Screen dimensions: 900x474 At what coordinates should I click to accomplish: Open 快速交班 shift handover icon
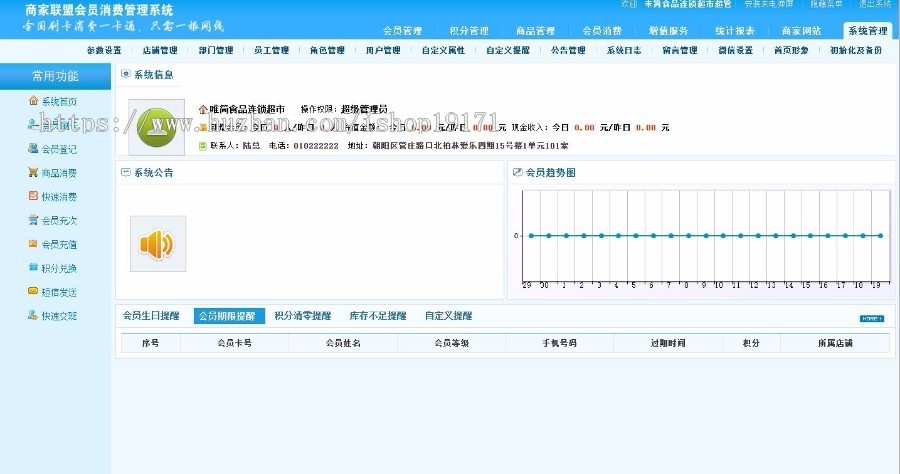(x=33, y=315)
